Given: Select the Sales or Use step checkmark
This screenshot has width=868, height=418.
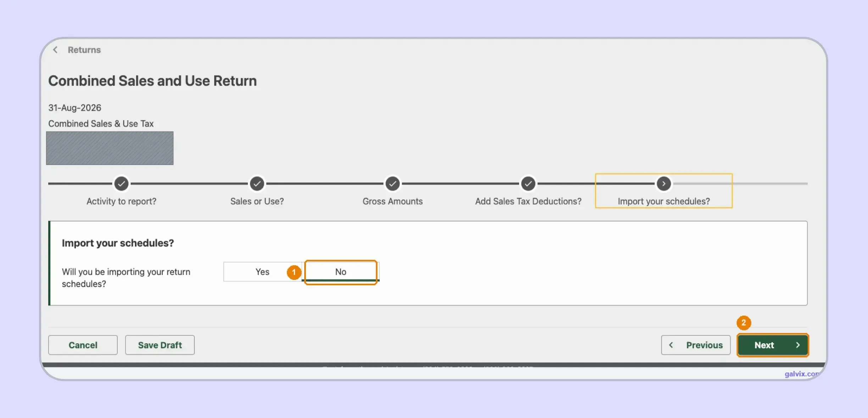Looking at the screenshot, I should coord(257,183).
